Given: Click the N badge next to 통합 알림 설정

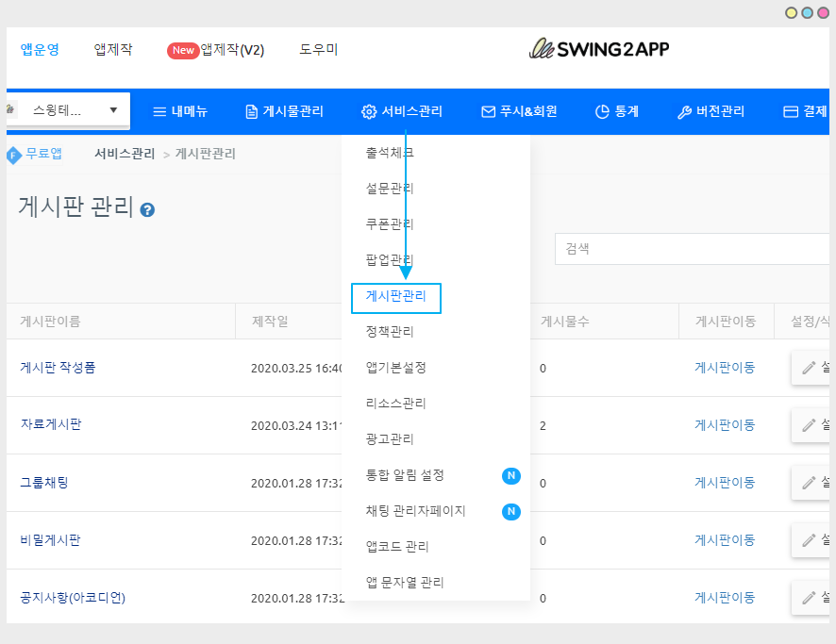Looking at the screenshot, I should coord(510,475).
